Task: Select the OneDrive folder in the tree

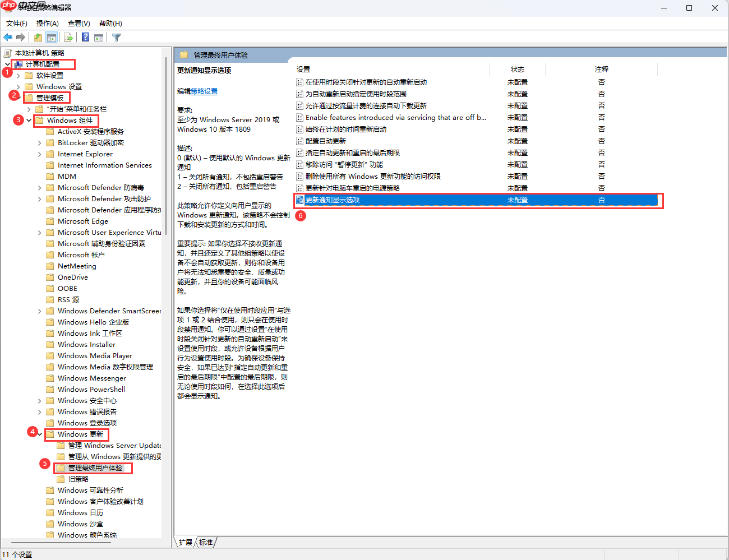Action: pos(73,277)
